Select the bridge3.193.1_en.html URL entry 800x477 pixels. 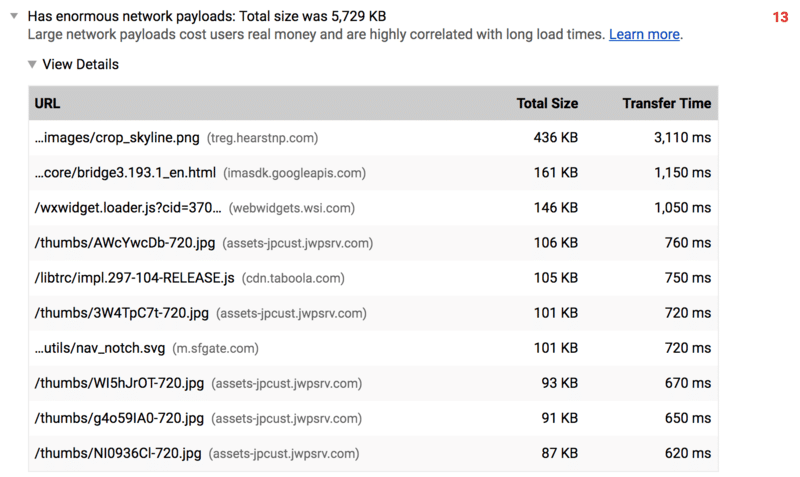click(x=125, y=173)
